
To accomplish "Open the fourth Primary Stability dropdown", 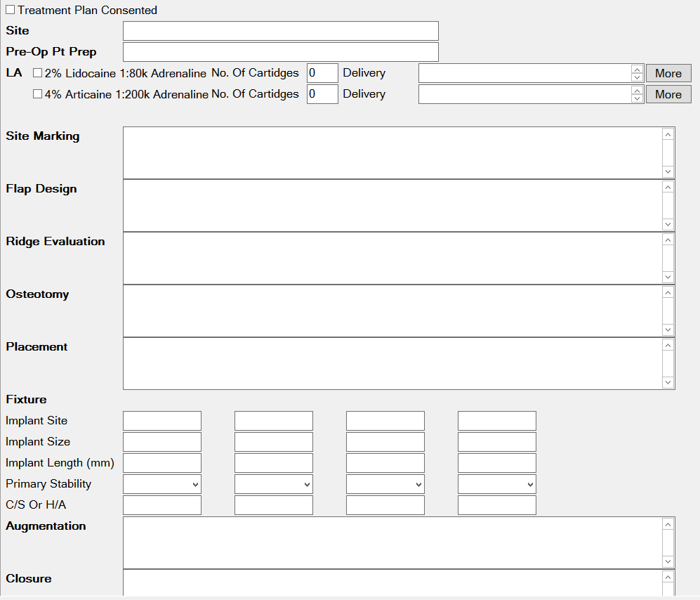I will [x=496, y=484].
